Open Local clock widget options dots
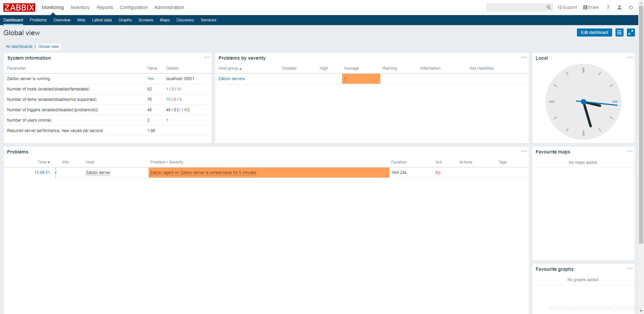 [x=630, y=57]
